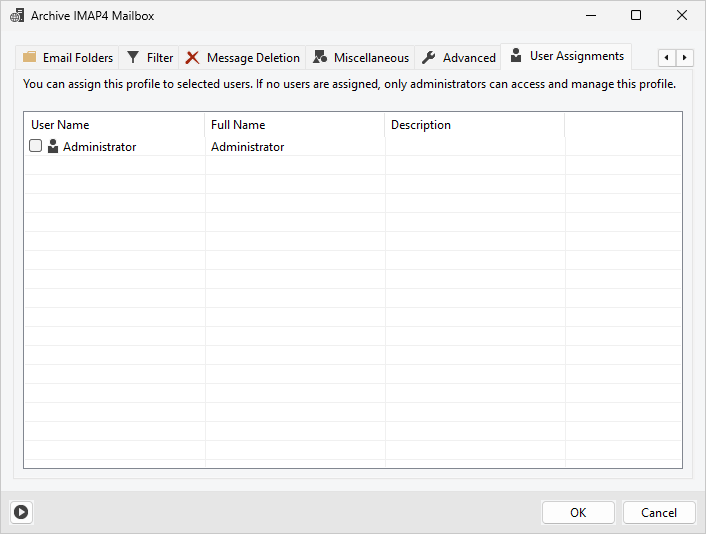Image resolution: width=706 pixels, height=534 pixels.
Task: Click the User Assignments person icon
Action: (x=516, y=56)
